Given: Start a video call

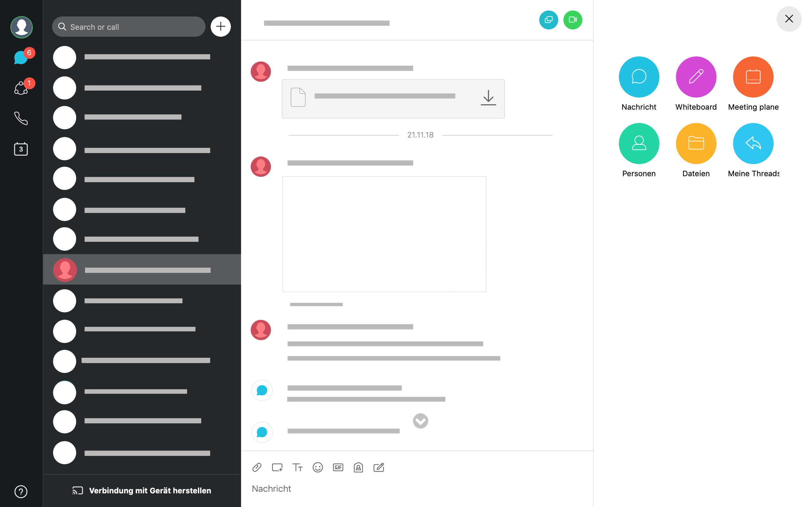Looking at the screenshot, I should coord(573,20).
